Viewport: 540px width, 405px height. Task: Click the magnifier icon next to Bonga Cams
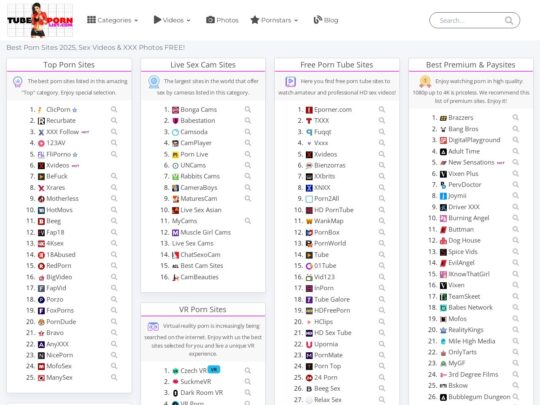coord(248,109)
